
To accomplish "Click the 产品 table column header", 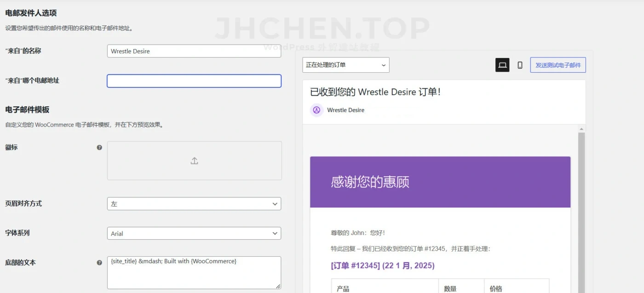I will click(x=343, y=288).
